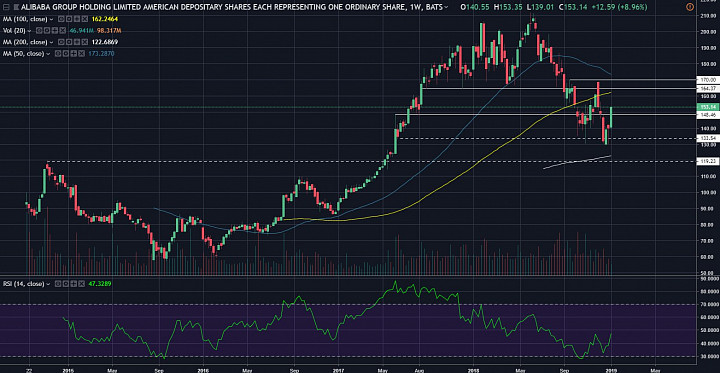720x373 pixels.
Task: Open settings for MA (200, close)
Action: [x=69, y=42]
